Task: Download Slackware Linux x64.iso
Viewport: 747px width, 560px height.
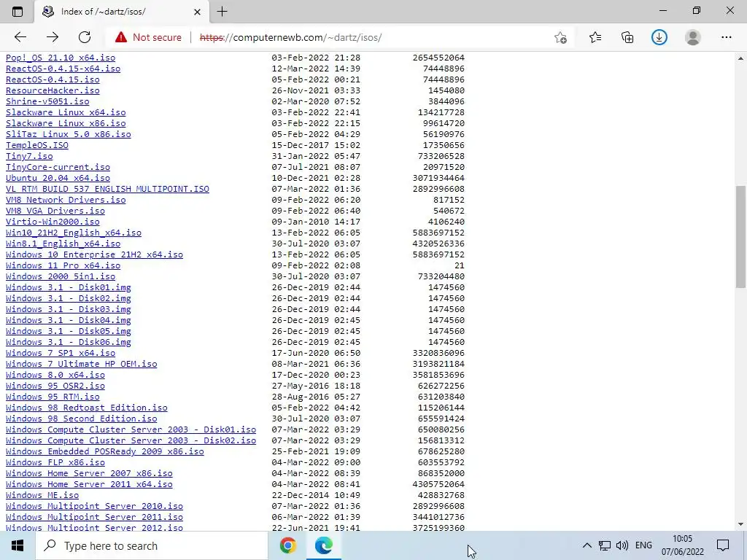Action: tap(66, 112)
